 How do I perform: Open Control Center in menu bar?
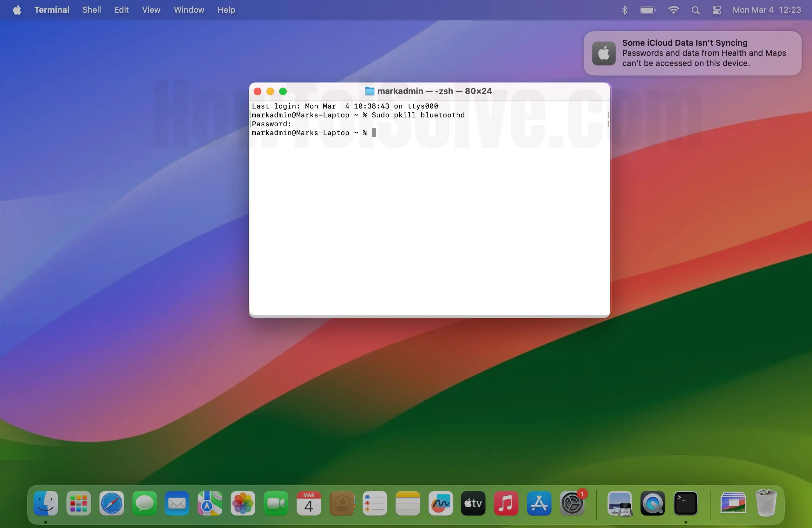[x=717, y=10]
